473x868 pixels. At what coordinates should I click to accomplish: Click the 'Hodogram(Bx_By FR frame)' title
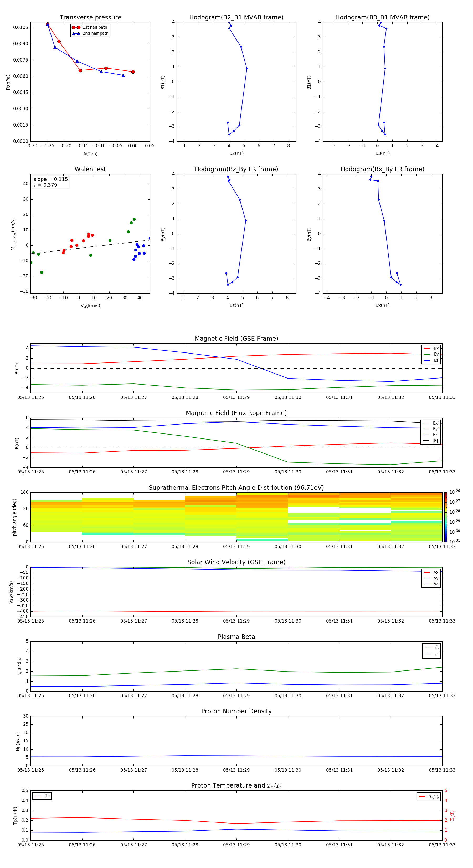tap(382, 169)
